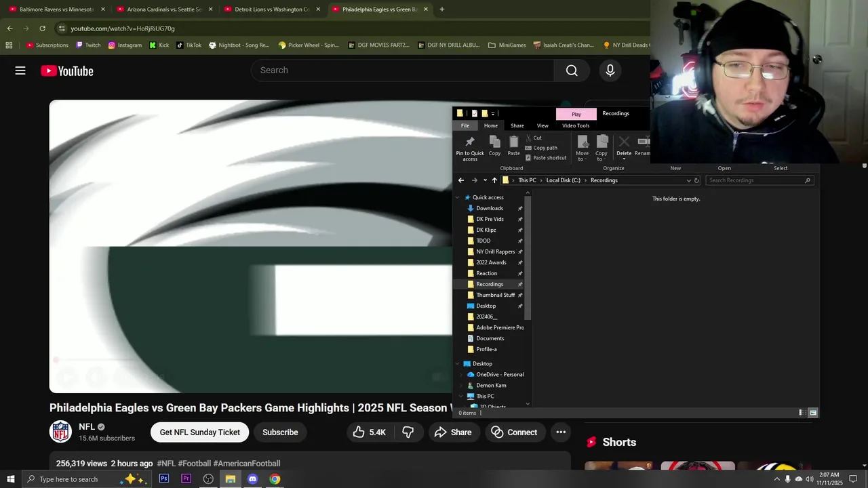Click Cut in the Clipboard group
The image size is (868, 488).
tap(533, 138)
